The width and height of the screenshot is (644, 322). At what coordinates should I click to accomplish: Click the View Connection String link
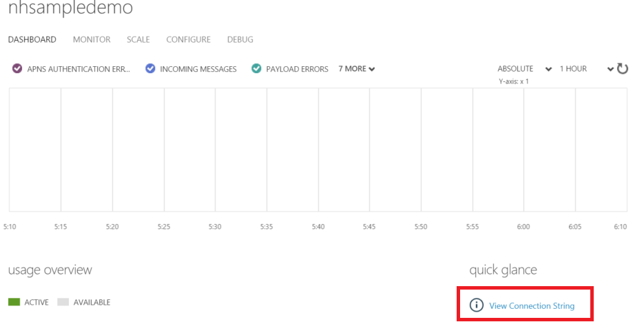click(532, 306)
